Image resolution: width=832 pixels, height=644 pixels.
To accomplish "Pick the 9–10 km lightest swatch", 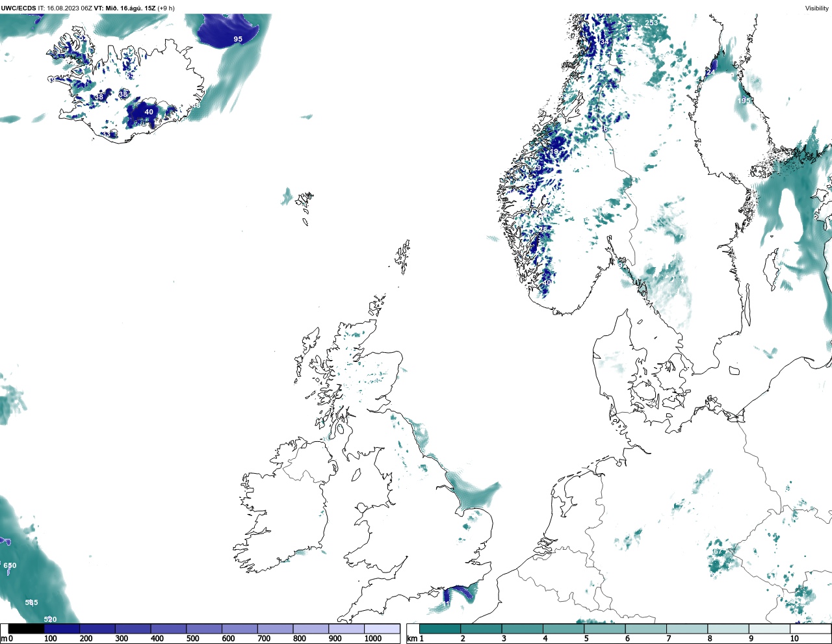I will [770, 629].
